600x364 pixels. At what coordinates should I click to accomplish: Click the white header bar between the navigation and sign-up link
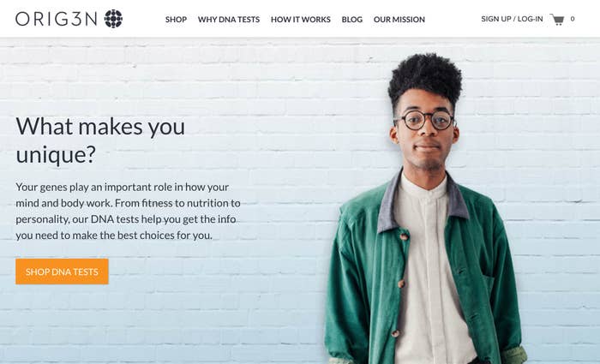coord(453,19)
